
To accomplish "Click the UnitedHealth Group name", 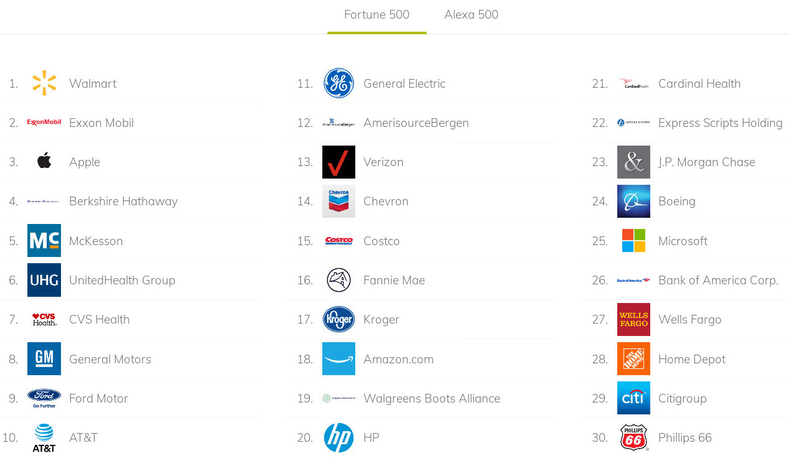I will point(122,280).
